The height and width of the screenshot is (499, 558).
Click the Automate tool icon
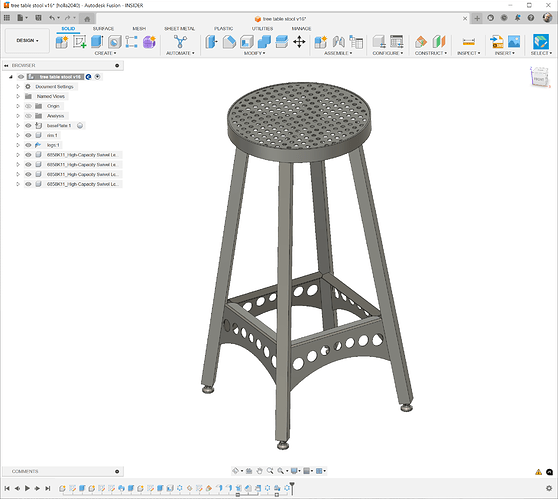tap(180, 42)
